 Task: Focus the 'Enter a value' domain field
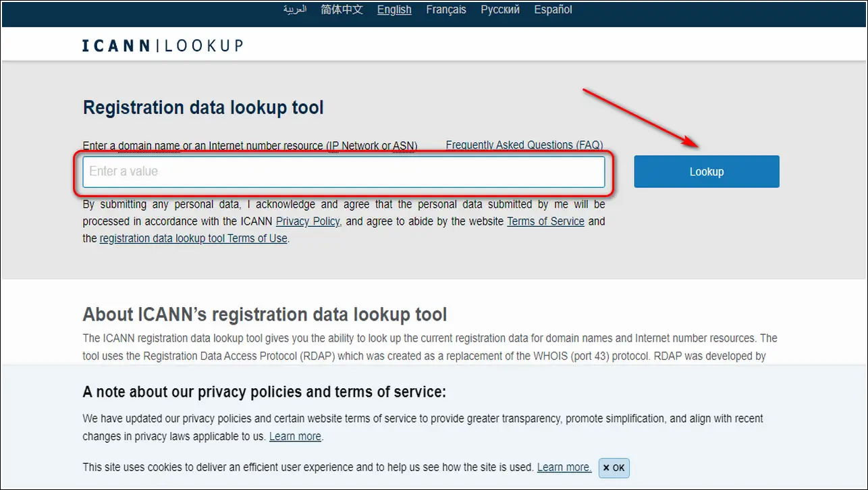[344, 172]
